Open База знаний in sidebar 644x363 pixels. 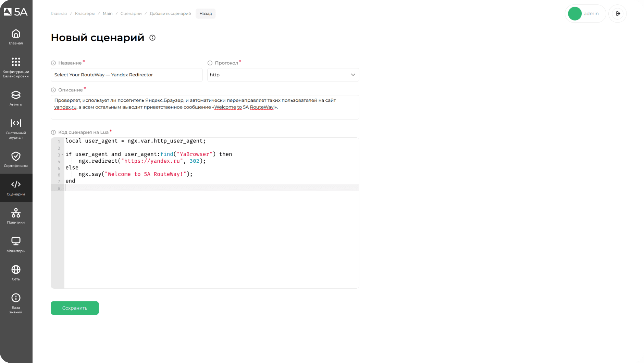click(16, 303)
